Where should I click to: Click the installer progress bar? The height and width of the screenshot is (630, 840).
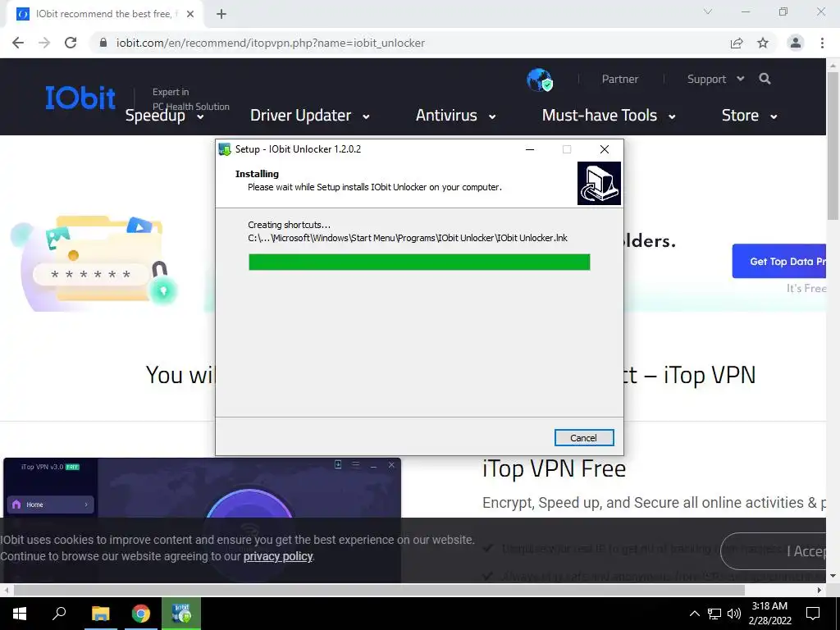tap(419, 262)
